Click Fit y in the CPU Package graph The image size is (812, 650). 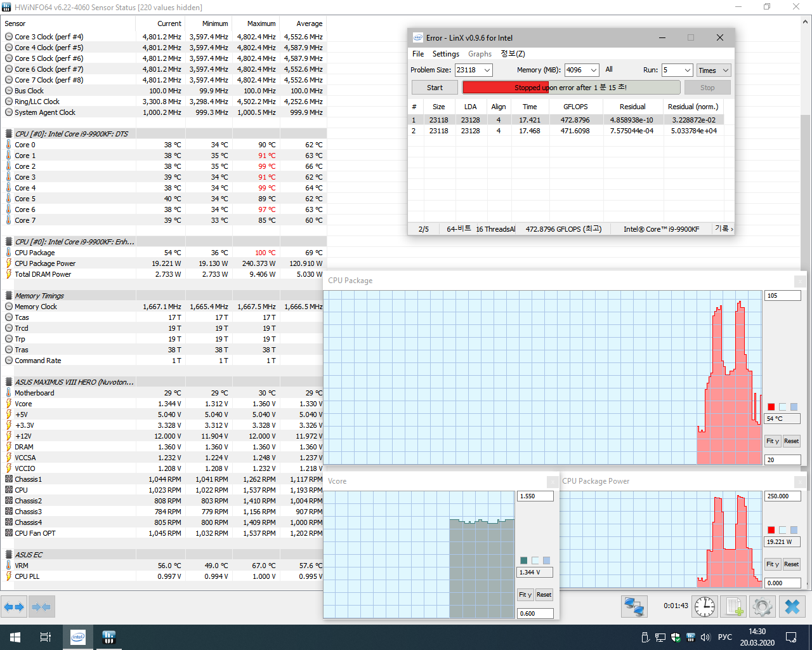[773, 441]
